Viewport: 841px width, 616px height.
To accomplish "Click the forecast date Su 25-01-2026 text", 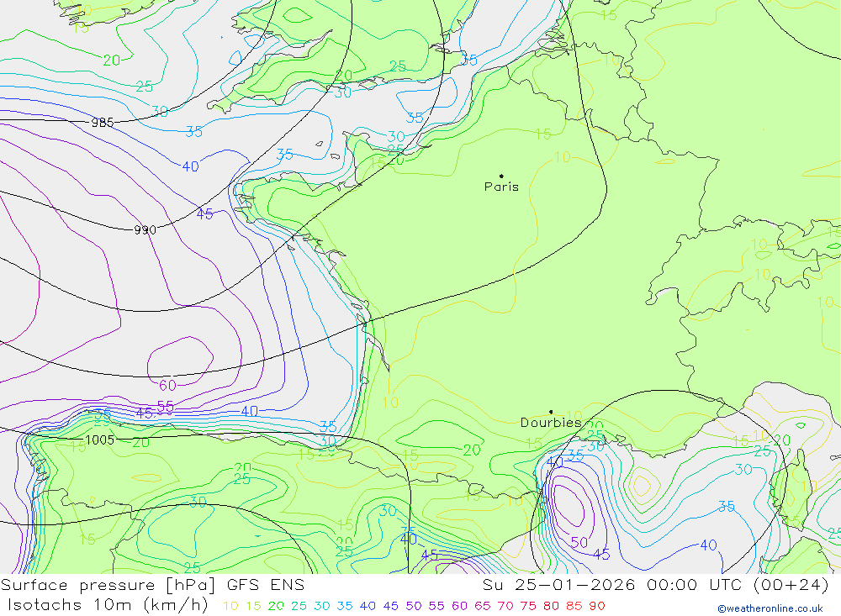I will pyautogui.click(x=560, y=585).
